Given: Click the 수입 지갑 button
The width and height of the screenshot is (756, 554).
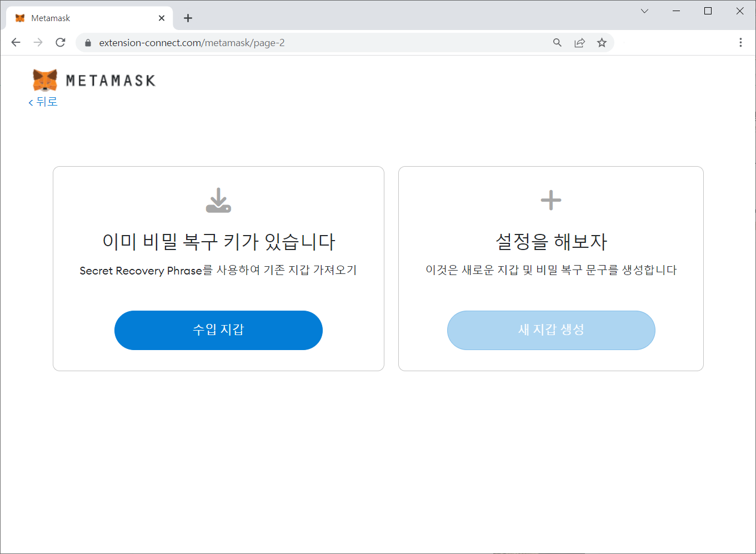Looking at the screenshot, I should coord(218,330).
